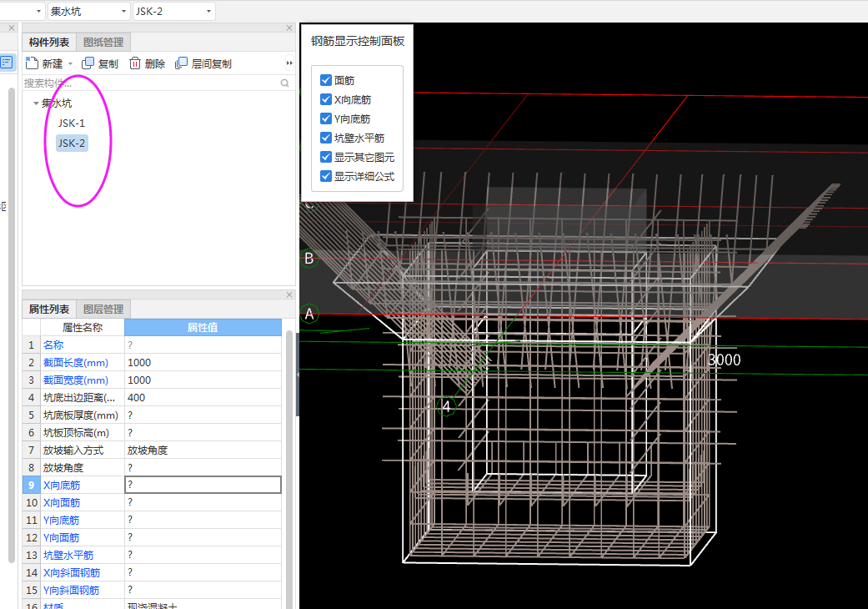Viewport: 868px width, 609px height.
Task: Toggle the X向底筋 checkbox
Action: point(326,100)
